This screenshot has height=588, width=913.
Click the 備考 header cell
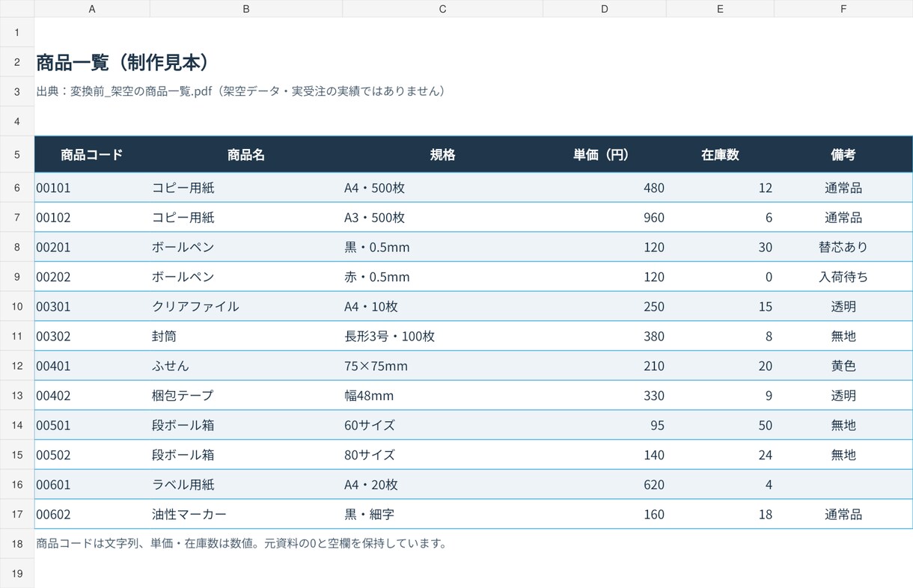(843, 155)
